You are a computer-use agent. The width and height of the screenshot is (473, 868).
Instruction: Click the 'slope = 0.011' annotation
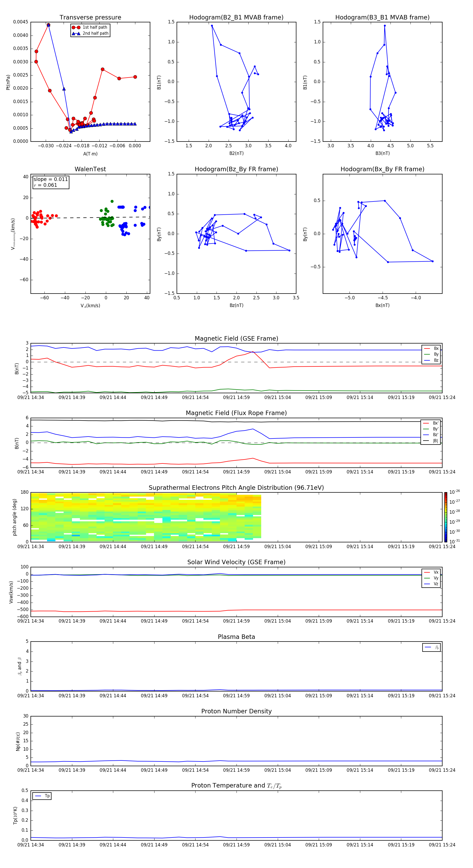[x=51, y=179]
